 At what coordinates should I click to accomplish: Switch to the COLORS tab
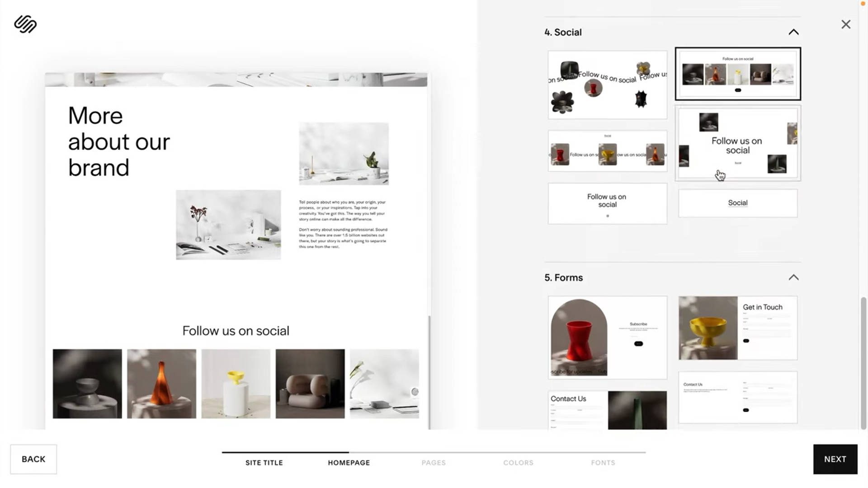(x=518, y=462)
